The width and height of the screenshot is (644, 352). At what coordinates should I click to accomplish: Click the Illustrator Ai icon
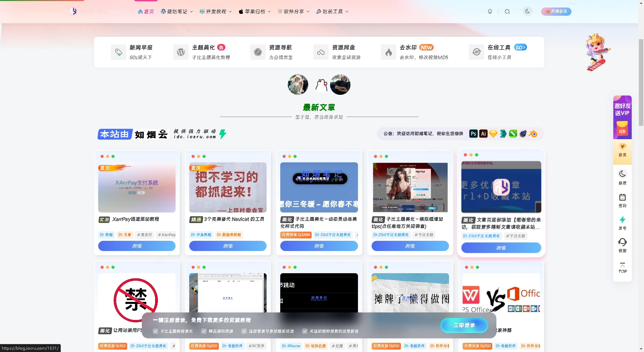pyautogui.click(x=483, y=134)
